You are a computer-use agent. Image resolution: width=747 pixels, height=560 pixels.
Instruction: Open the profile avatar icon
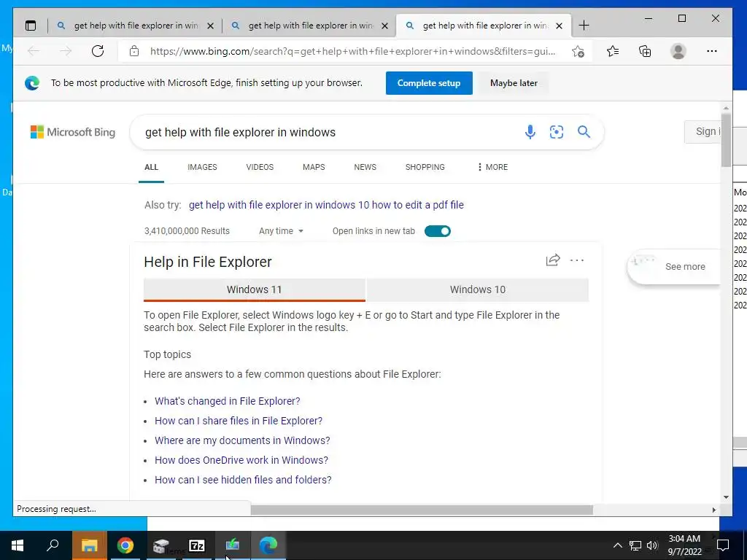tap(678, 51)
